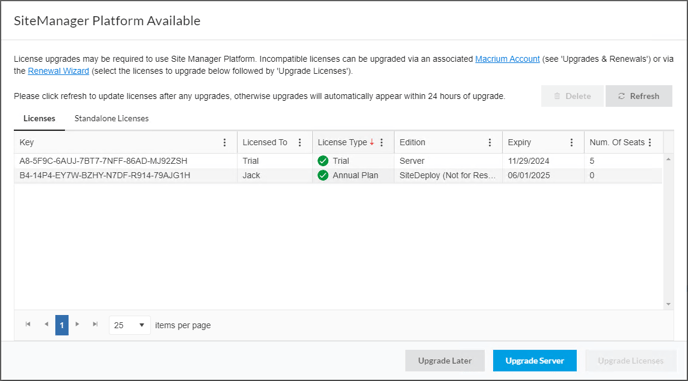Open the License Type column menu
Screen dimensions: 688x381
(x=381, y=142)
